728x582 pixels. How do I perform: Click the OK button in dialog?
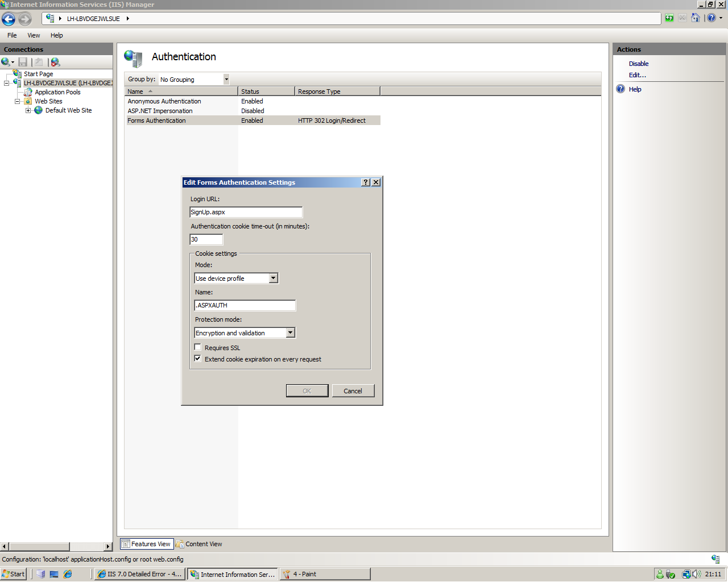point(307,391)
